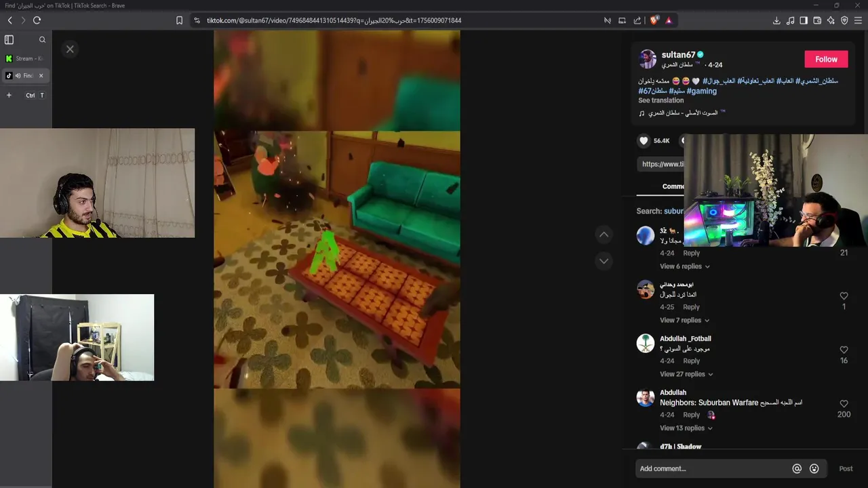
Task: Open a new tab with plus button
Action: click(9, 95)
